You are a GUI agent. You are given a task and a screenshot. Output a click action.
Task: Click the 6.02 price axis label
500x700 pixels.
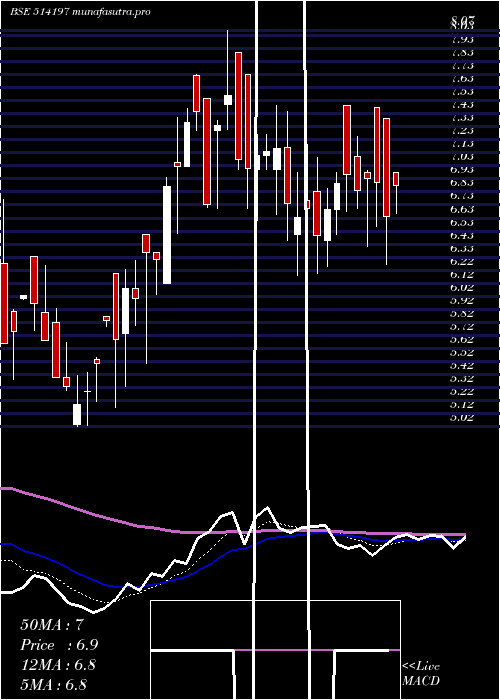pos(462,288)
